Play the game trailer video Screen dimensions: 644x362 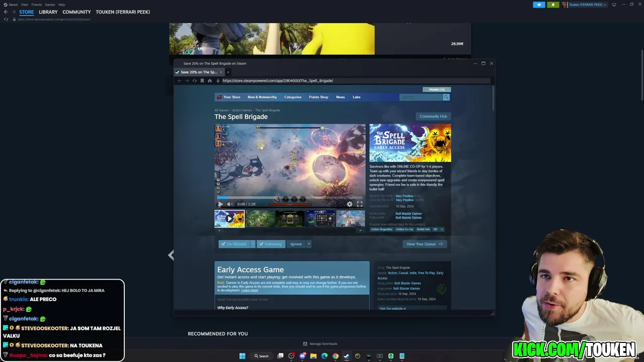(220, 204)
